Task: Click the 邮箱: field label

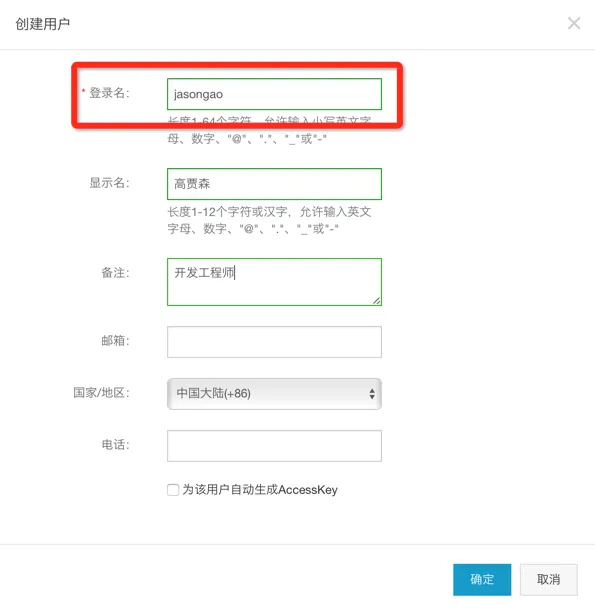Action: 115,341
